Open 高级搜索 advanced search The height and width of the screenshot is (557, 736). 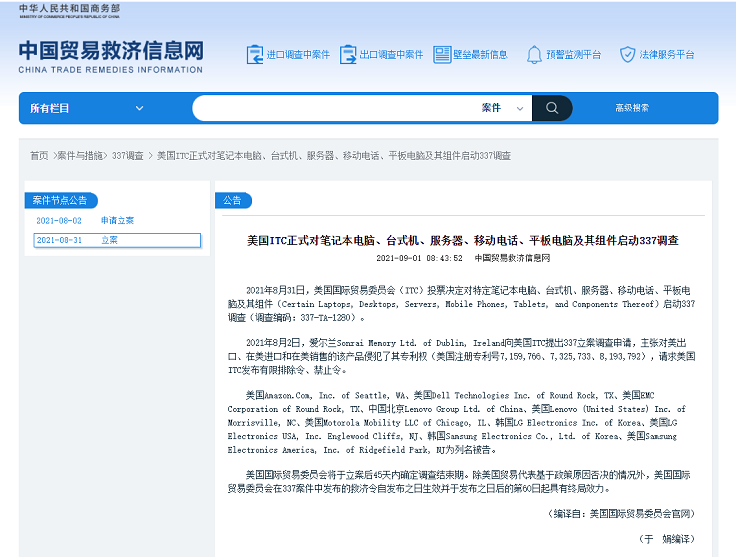tap(632, 108)
